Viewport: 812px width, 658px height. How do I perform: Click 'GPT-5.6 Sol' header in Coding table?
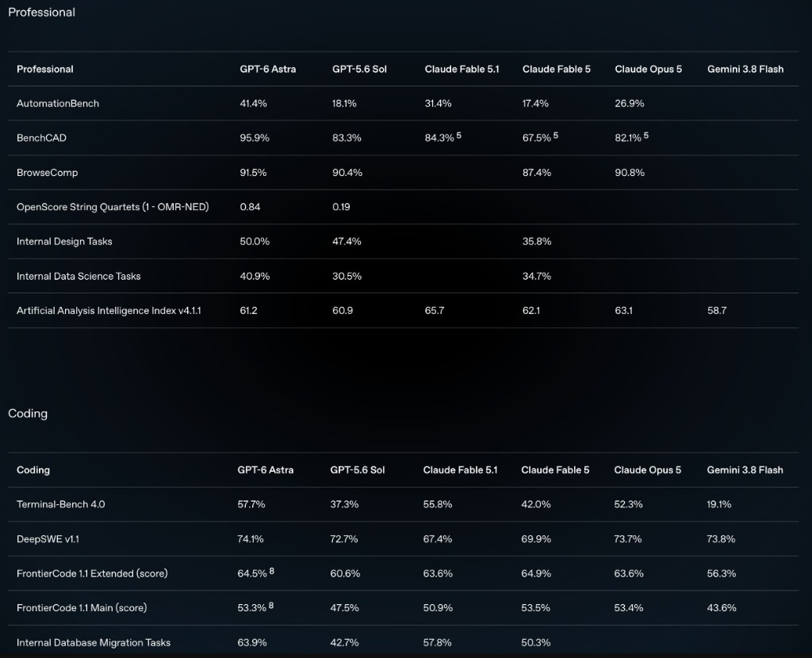click(358, 470)
